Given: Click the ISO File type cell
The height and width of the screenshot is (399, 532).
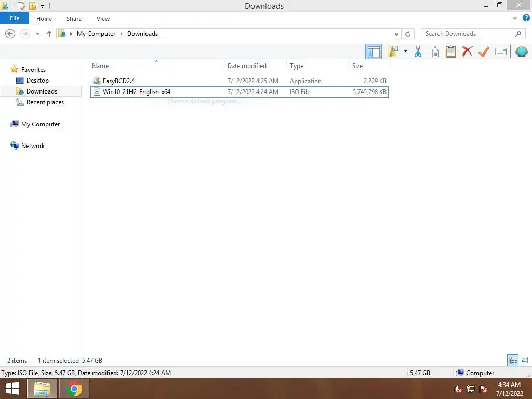Looking at the screenshot, I should (x=300, y=91).
